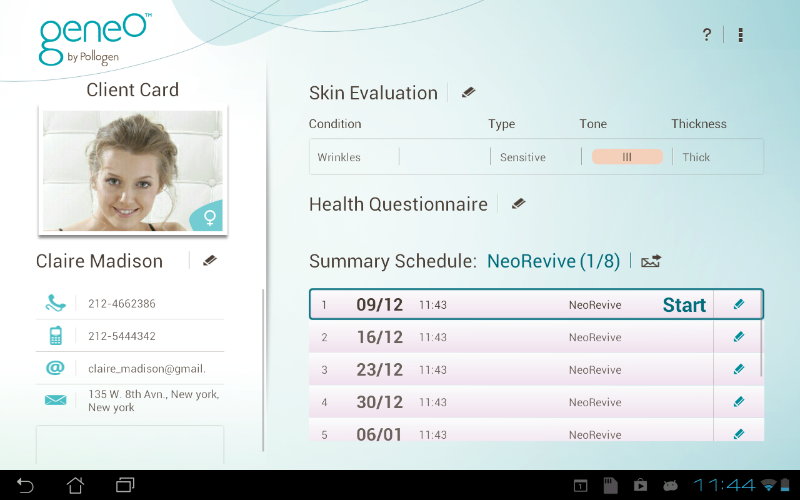Viewport: 800px width, 500px height.
Task: Tap the calendar notification status icon
Action: pos(580,485)
